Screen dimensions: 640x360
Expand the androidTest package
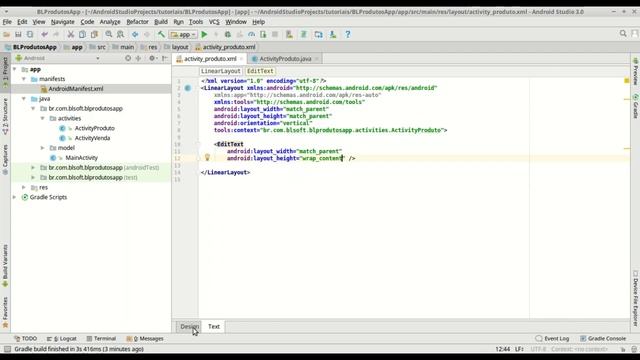(x=33, y=167)
